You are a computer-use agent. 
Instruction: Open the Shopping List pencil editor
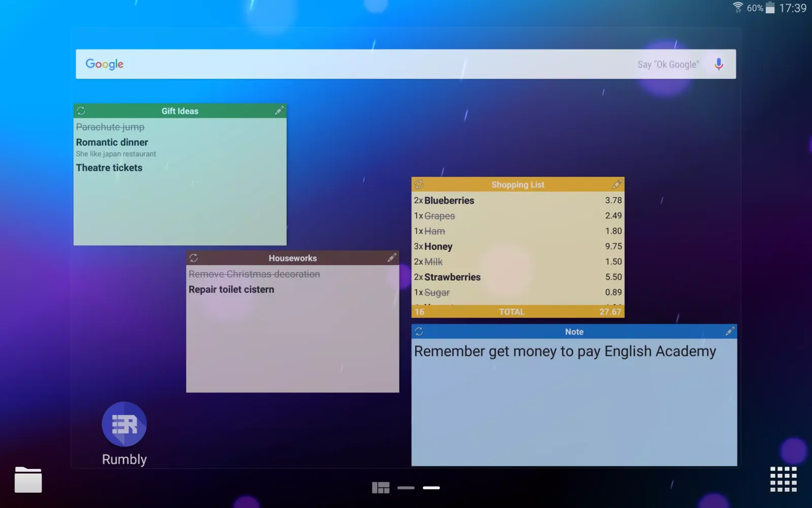[x=617, y=184]
